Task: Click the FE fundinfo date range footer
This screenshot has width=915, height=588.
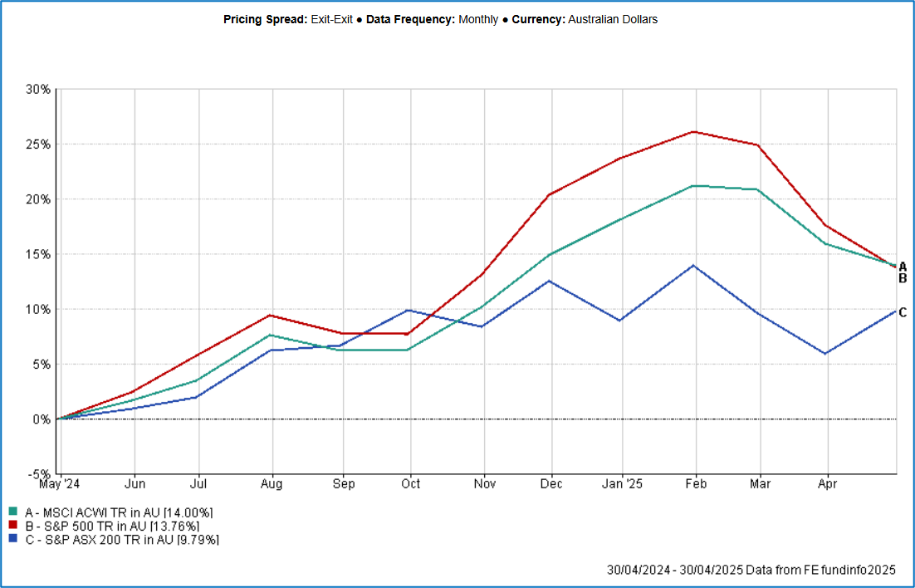Action: [751, 570]
